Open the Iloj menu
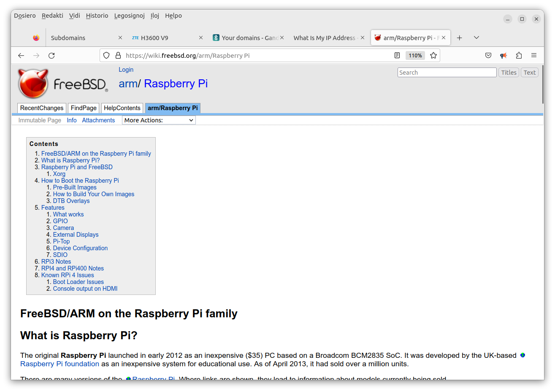Image resolution: width=555 pixels, height=392 pixels. [155, 16]
